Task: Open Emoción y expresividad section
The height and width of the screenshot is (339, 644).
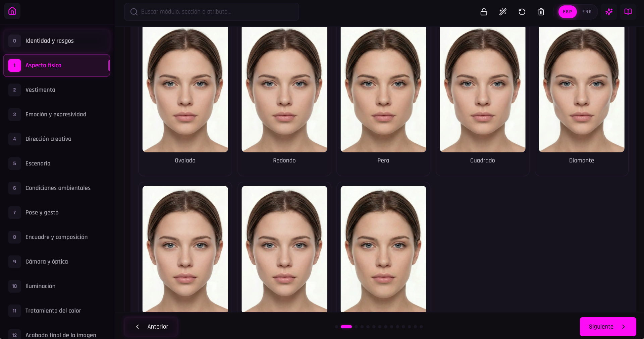Action: (57, 114)
